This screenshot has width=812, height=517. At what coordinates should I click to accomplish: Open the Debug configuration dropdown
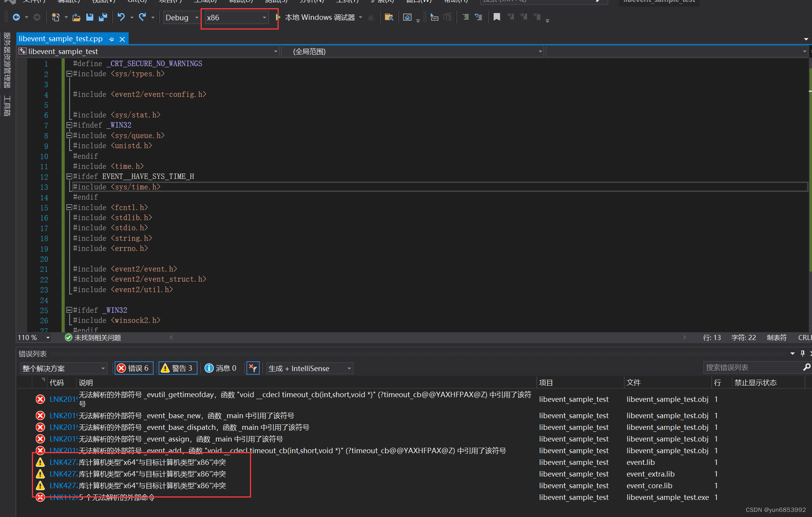click(182, 18)
